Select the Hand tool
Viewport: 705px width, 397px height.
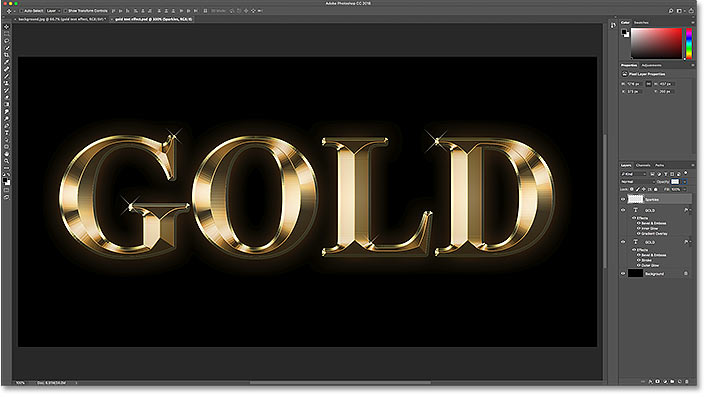(6, 154)
